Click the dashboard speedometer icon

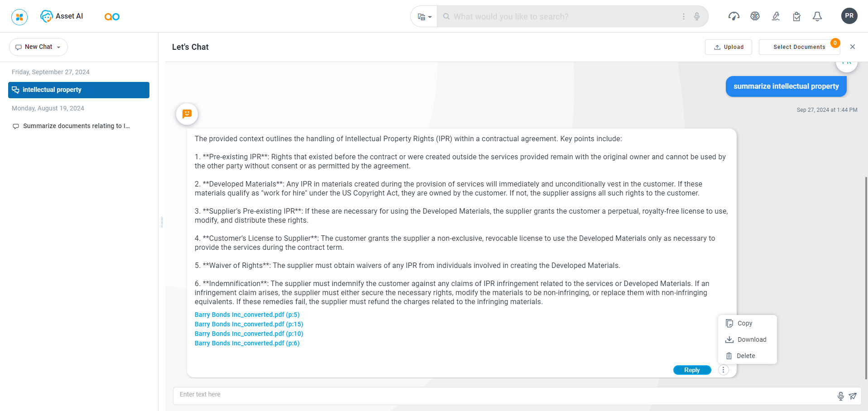pos(734,16)
